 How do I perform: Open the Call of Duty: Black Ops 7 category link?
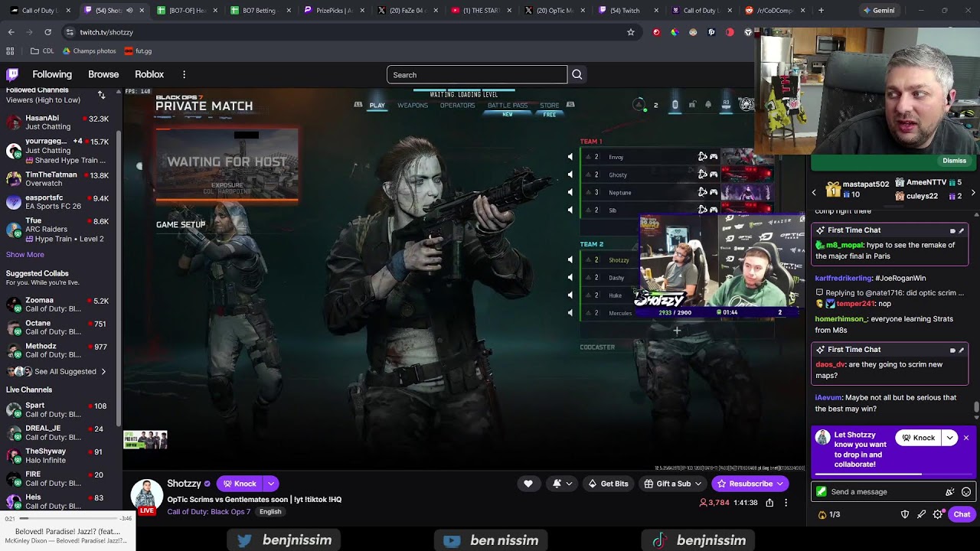(x=209, y=511)
